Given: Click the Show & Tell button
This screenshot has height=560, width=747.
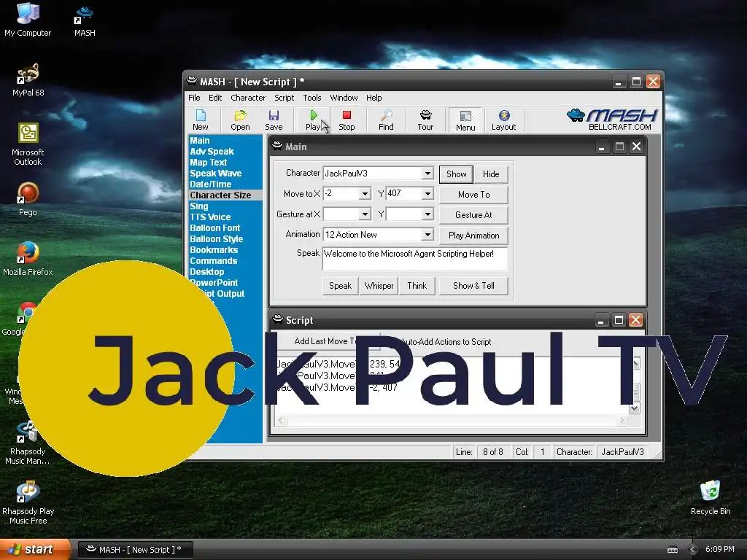Looking at the screenshot, I should 473,286.
